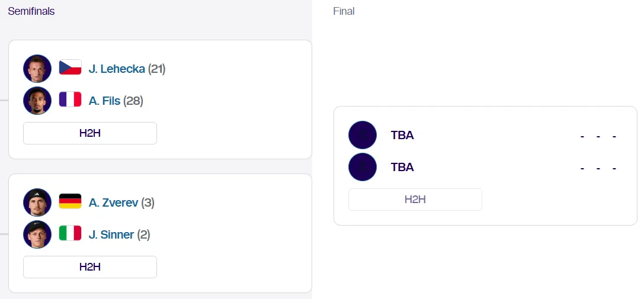Open J. Sinner player profile link
Image resolution: width=644 pixels, height=299 pixels.
(x=111, y=234)
